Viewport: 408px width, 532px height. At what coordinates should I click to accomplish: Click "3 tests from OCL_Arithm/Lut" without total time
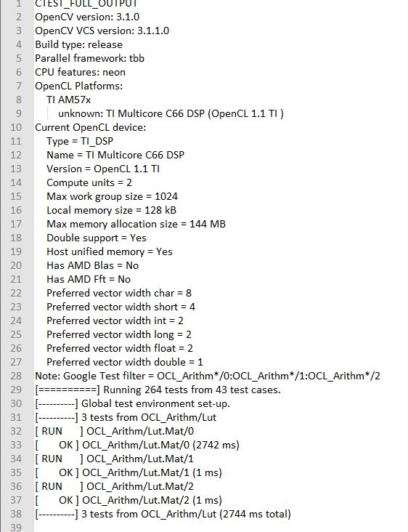126,417
